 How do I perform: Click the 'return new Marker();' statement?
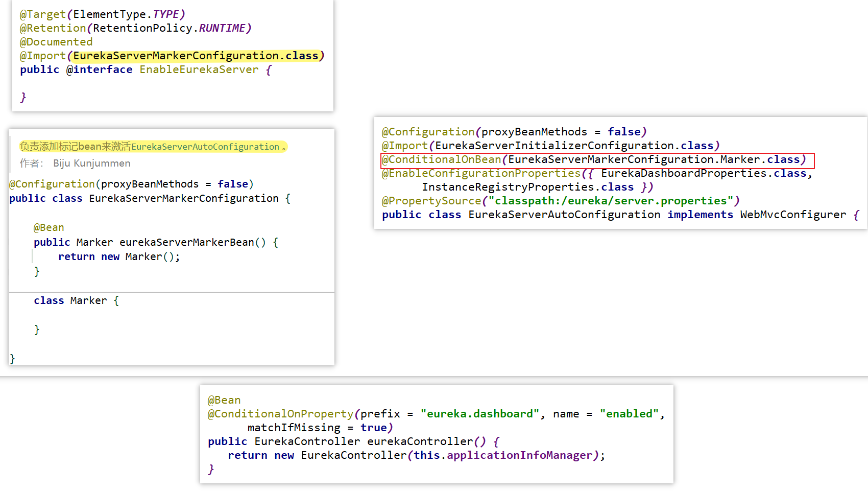[119, 256]
